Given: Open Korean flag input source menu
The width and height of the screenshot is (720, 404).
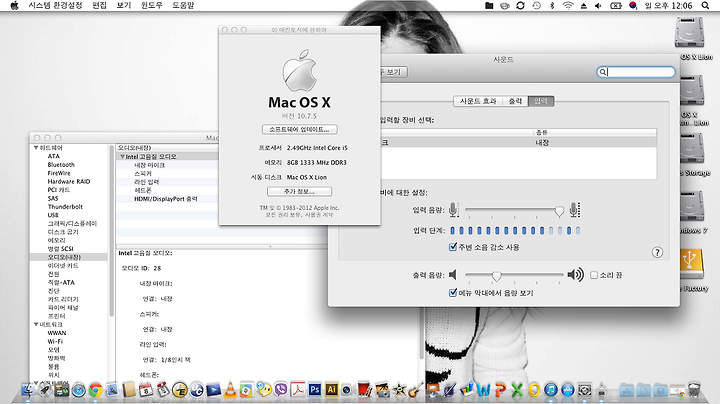Looking at the screenshot, I should pos(633,6).
